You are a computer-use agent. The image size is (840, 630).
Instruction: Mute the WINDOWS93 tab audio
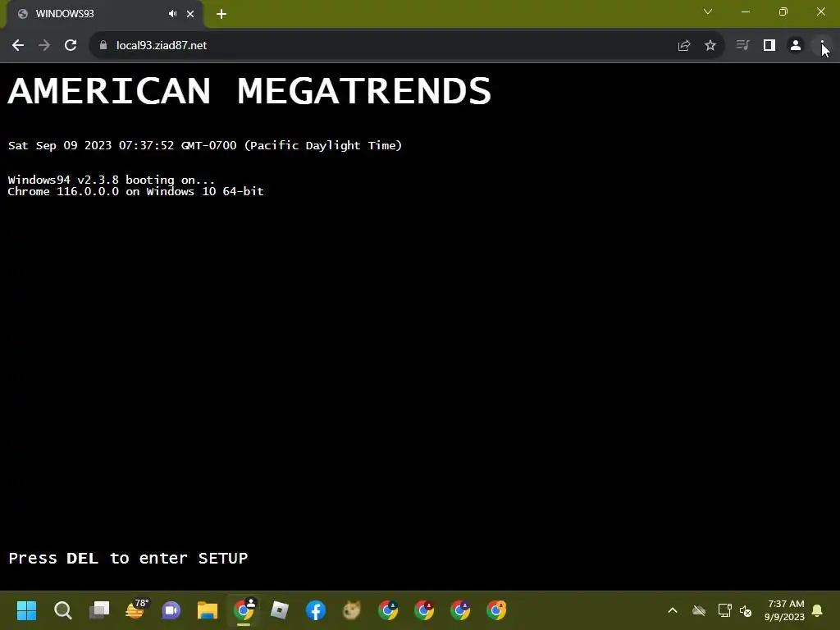(172, 14)
